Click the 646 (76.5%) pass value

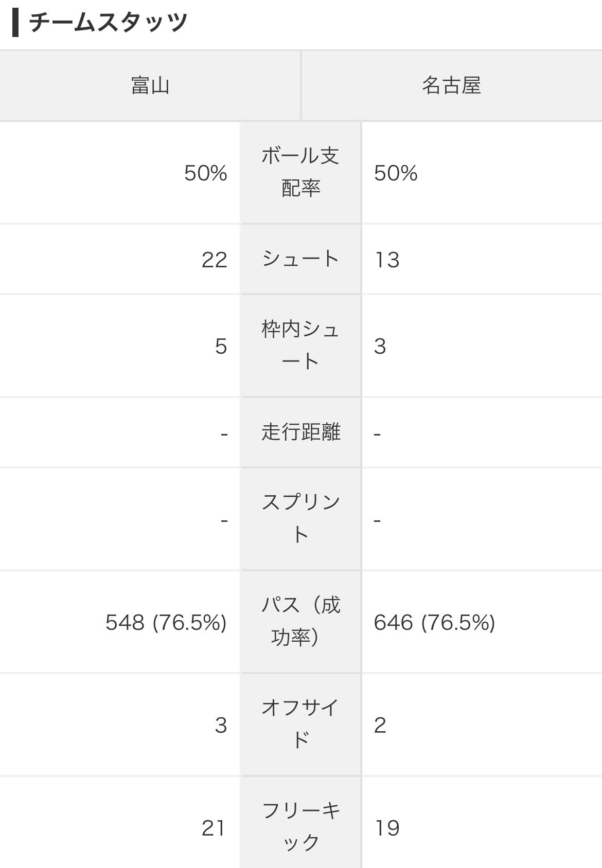[434, 623]
